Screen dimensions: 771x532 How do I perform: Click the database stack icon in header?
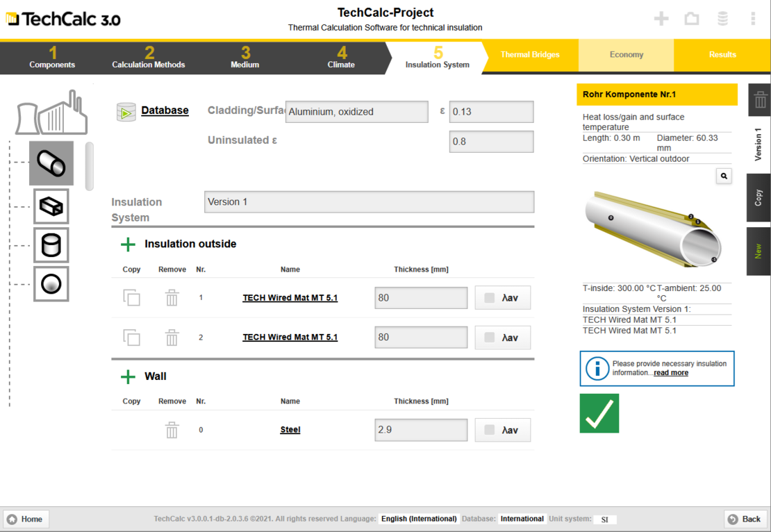[x=722, y=19]
